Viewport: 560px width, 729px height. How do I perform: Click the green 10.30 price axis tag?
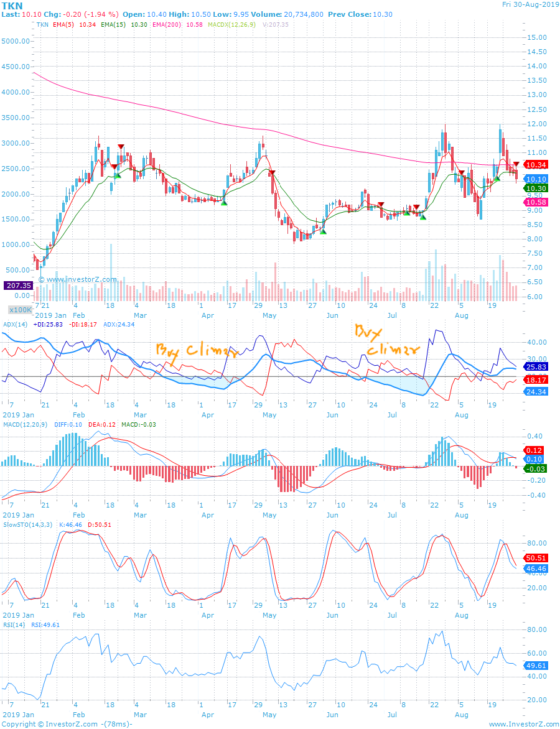tap(536, 188)
